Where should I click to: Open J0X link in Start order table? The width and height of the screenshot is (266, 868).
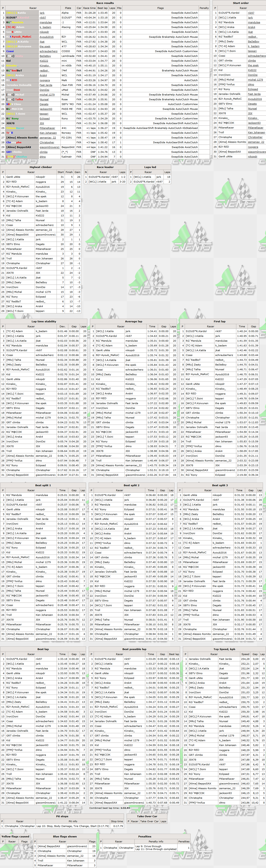[250, 113]
